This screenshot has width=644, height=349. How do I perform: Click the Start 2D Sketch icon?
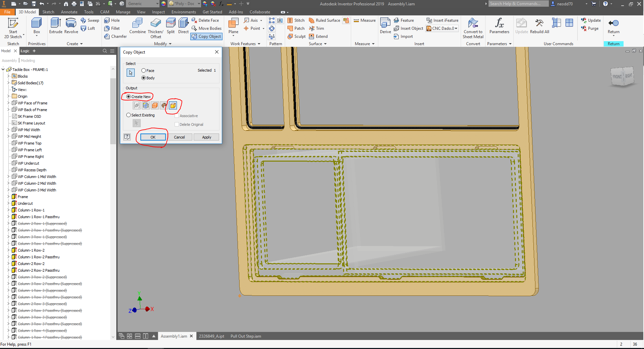pos(13,23)
